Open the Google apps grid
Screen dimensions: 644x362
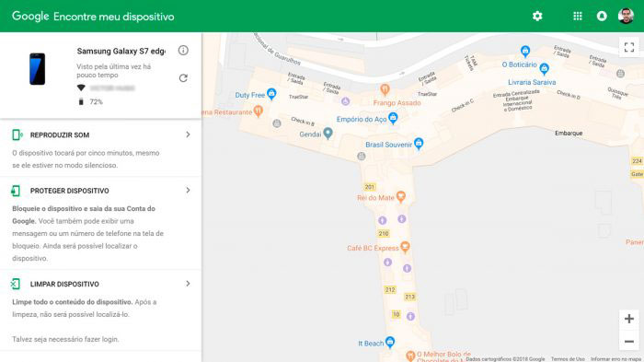pos(578,16)
